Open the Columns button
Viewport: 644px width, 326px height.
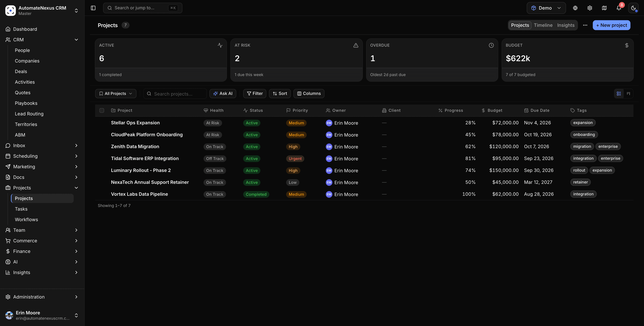(x=309, y=94)
